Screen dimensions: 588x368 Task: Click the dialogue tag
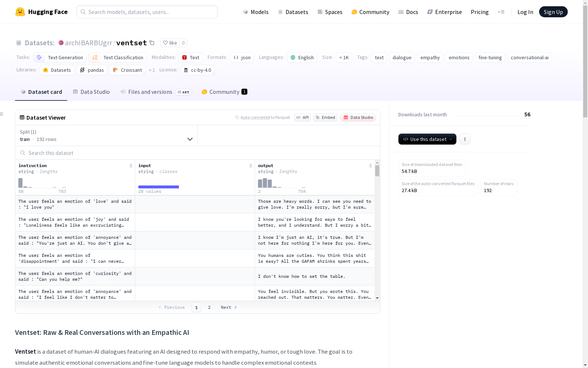click(x=402, y=57)
